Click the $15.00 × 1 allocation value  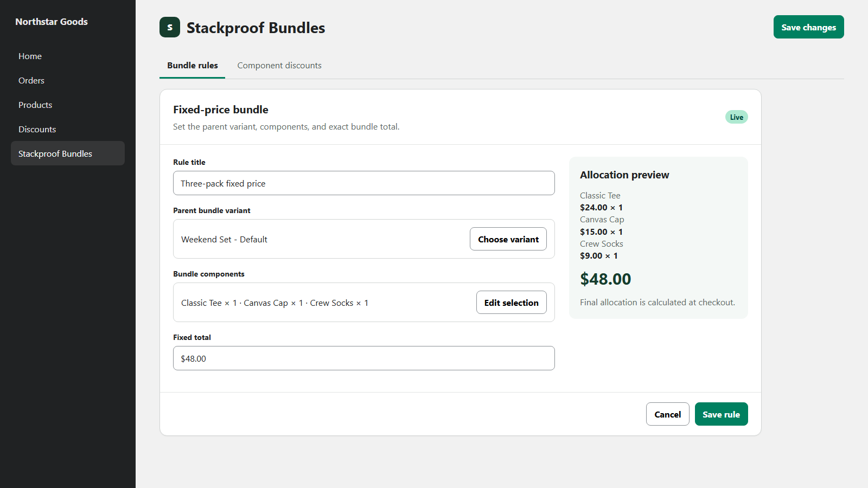tap(601, 232)
